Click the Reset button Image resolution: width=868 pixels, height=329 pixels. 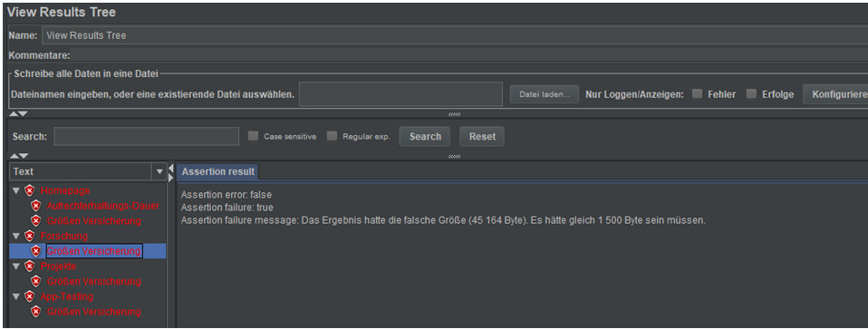[482, 136]
